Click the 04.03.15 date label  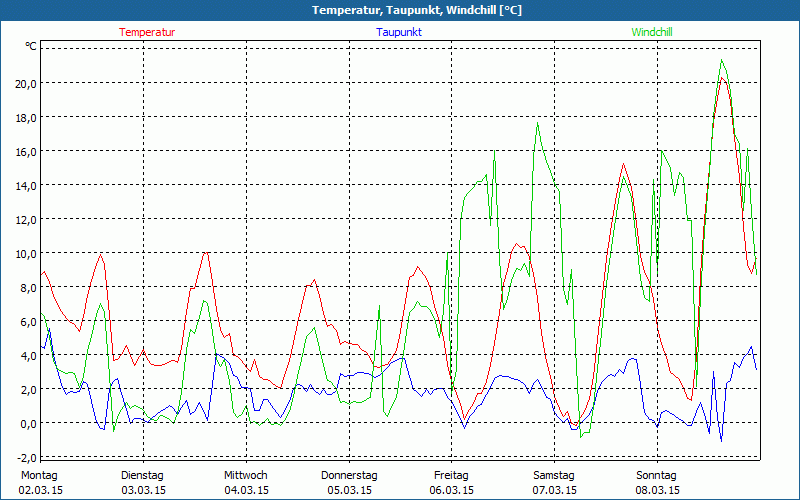[246, 490]
